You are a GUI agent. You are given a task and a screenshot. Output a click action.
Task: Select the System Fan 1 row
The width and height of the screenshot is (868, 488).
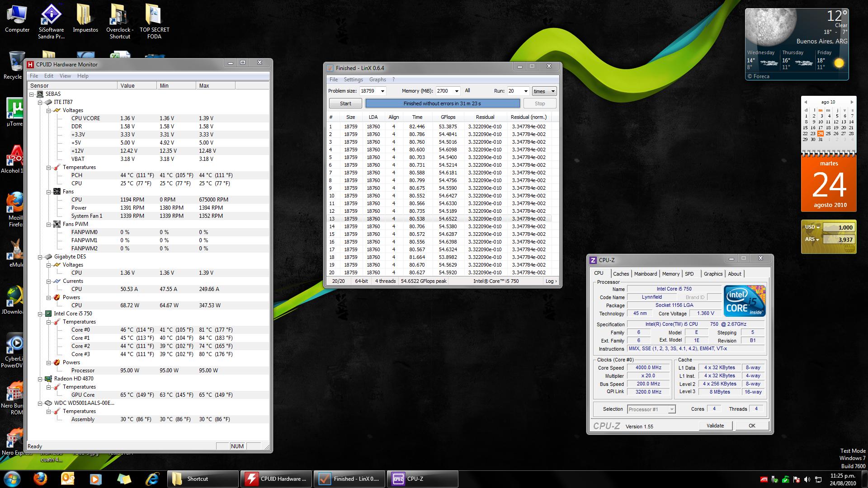click(148, 216)
